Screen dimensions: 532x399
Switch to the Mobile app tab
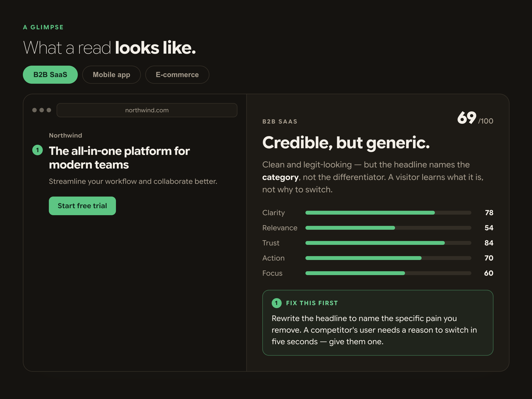pos(111,74)
